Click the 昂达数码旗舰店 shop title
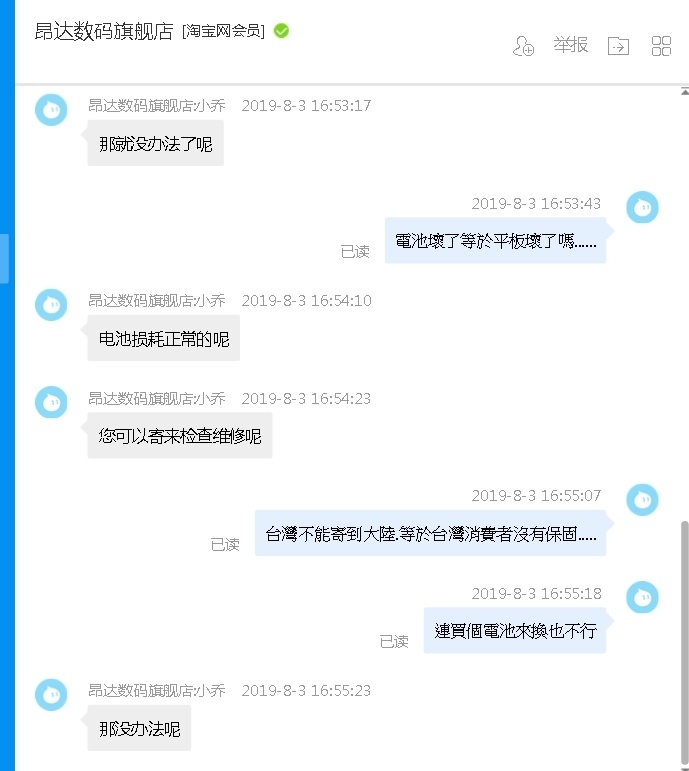The width and height of the screenshot is (689, 771). pyautogui.click(x=104, y=31)
